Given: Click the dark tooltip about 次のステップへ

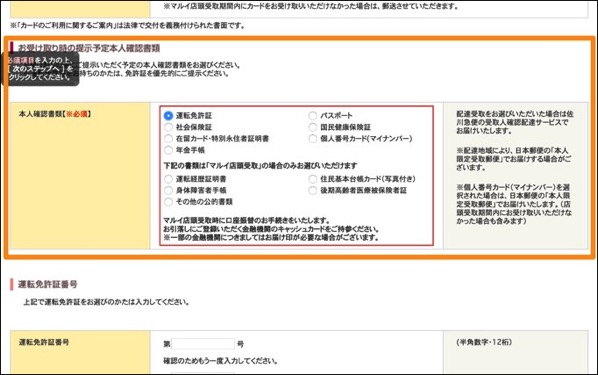Looking at the screenshot, I should pyautogui.click(x=40, y=69).
